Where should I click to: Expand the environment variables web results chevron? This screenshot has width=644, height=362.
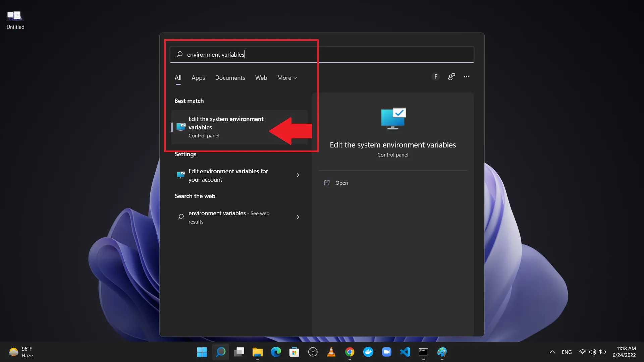(x=298, y=217)
